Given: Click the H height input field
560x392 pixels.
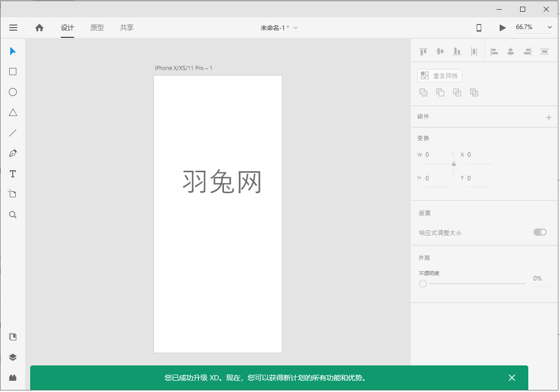Looking at the screenshot, I should [437, 178].
